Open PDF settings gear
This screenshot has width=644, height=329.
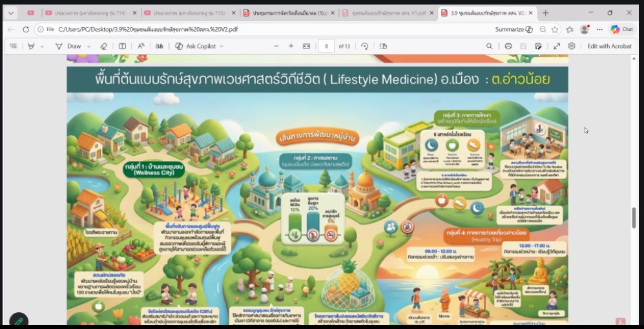point(572,46)
